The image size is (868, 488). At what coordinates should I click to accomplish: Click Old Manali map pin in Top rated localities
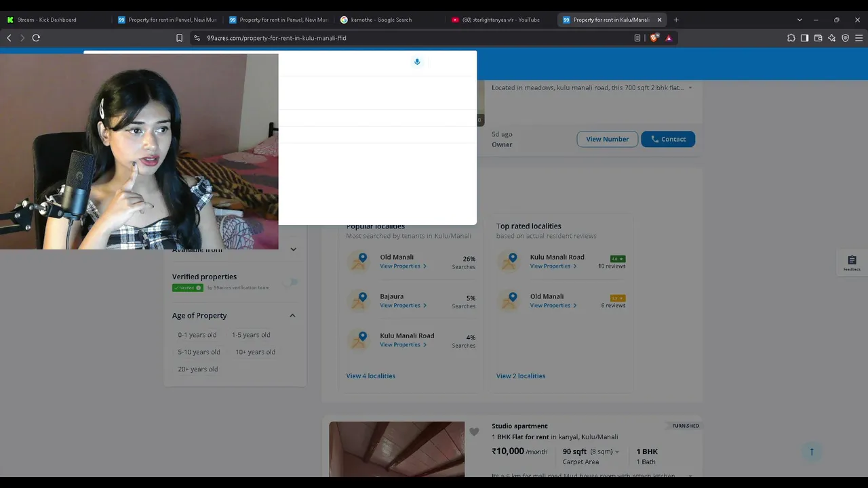[x=509, y=300]
